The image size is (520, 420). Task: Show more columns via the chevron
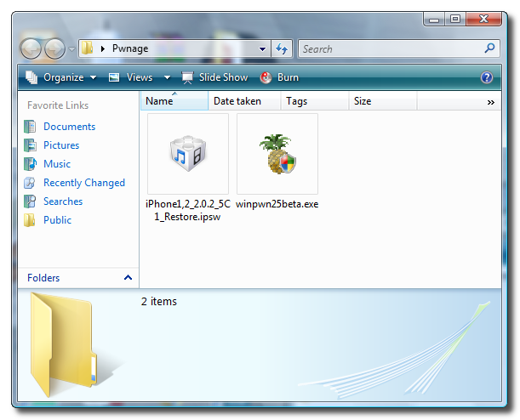[x=491, y=102]
